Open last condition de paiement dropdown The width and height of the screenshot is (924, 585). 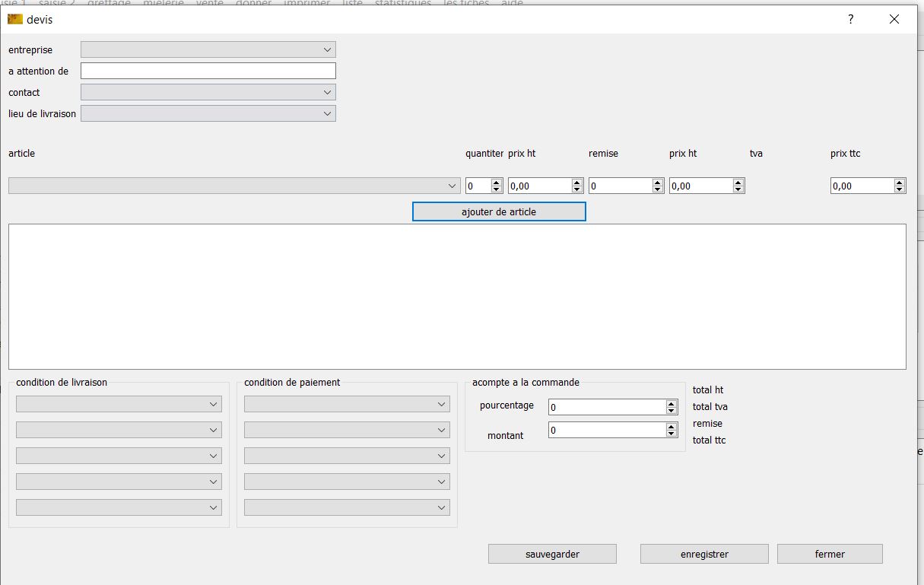tap(347, 507)
